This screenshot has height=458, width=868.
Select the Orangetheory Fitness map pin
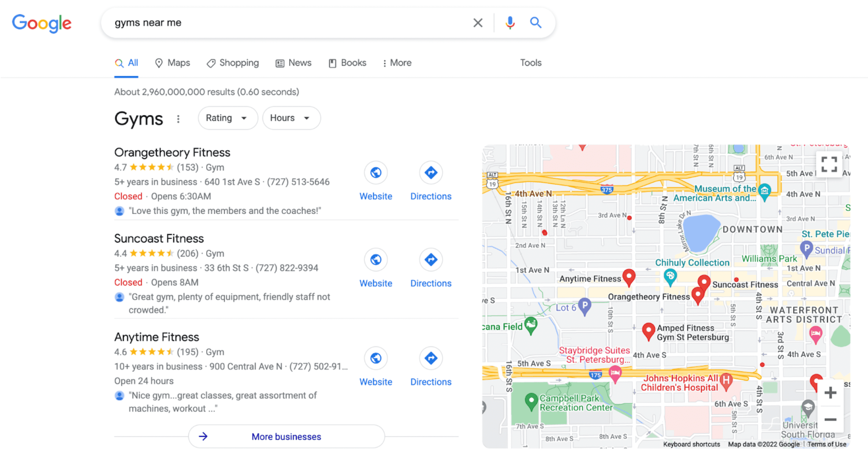[x=698, y=295]
